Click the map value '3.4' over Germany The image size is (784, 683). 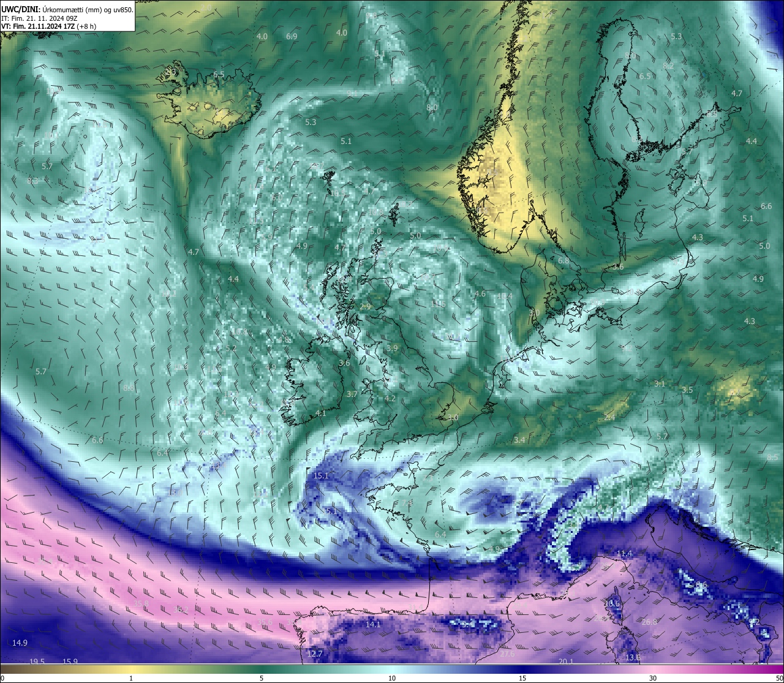point(519,440)
